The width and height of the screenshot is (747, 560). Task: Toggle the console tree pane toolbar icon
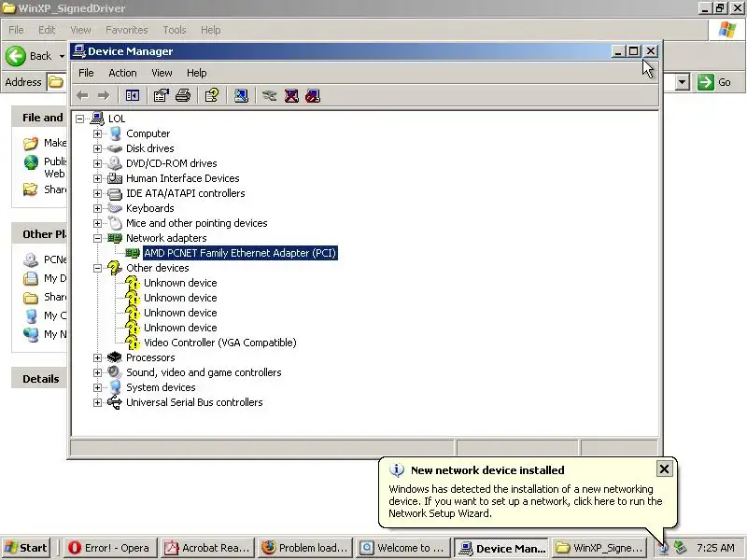[x=133, y=96]
